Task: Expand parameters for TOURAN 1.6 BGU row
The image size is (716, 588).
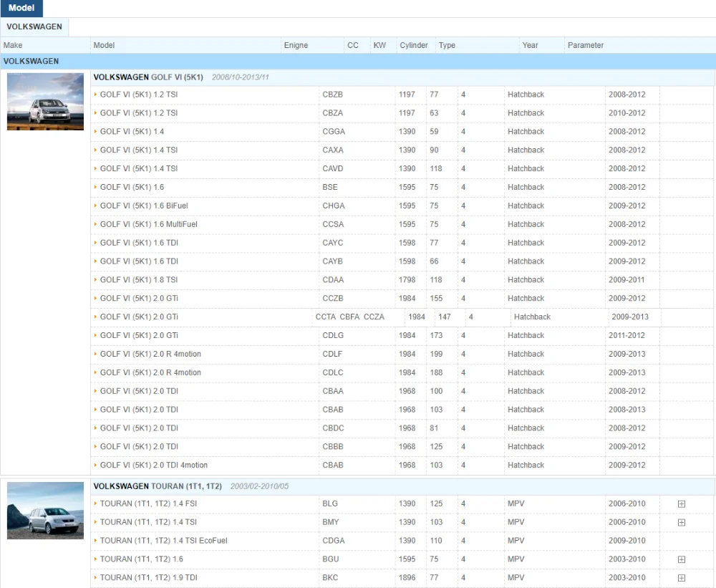Action: point(682,559)
